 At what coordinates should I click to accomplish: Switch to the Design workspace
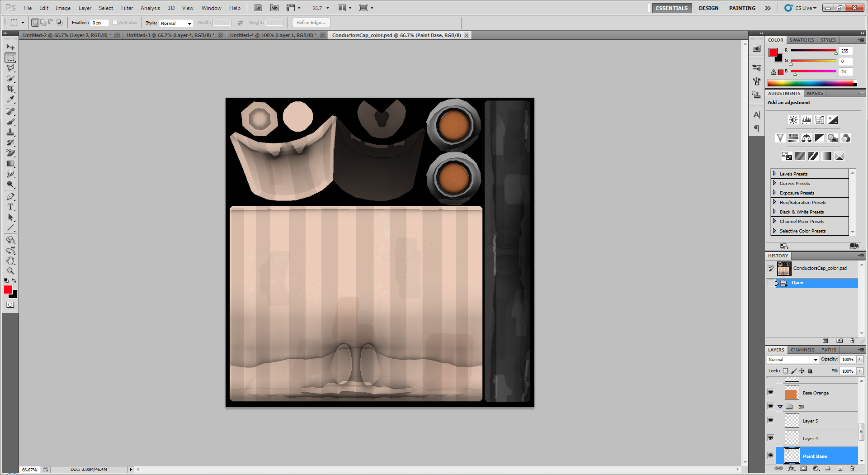click(708, 8)
